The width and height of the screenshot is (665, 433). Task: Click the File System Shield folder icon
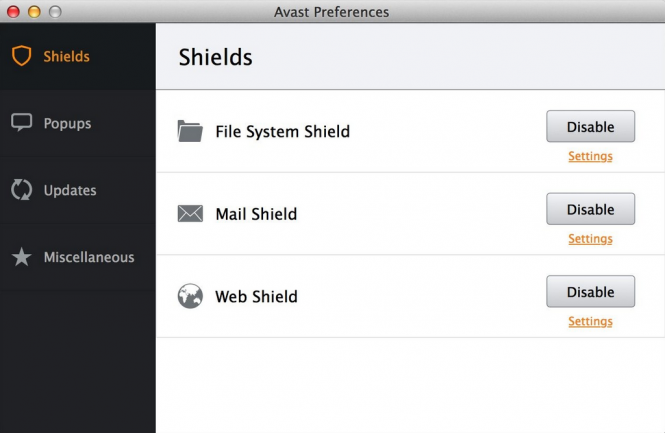[190, 131]
